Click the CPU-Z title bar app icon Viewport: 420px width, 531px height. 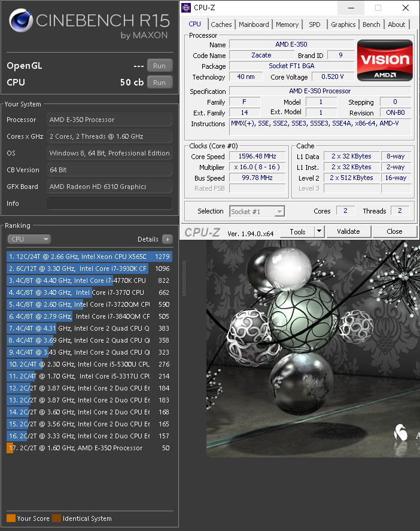186,8
